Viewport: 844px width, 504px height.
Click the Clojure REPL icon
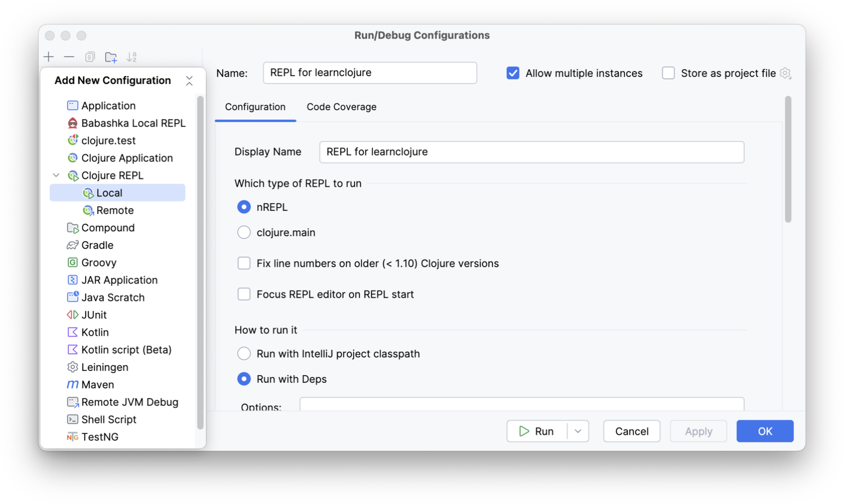tap(72, 175)
